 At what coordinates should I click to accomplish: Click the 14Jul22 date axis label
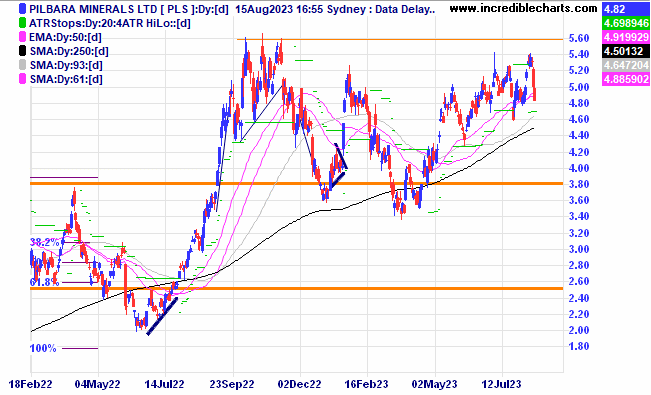pyautogui.click(x=164, y=385)
